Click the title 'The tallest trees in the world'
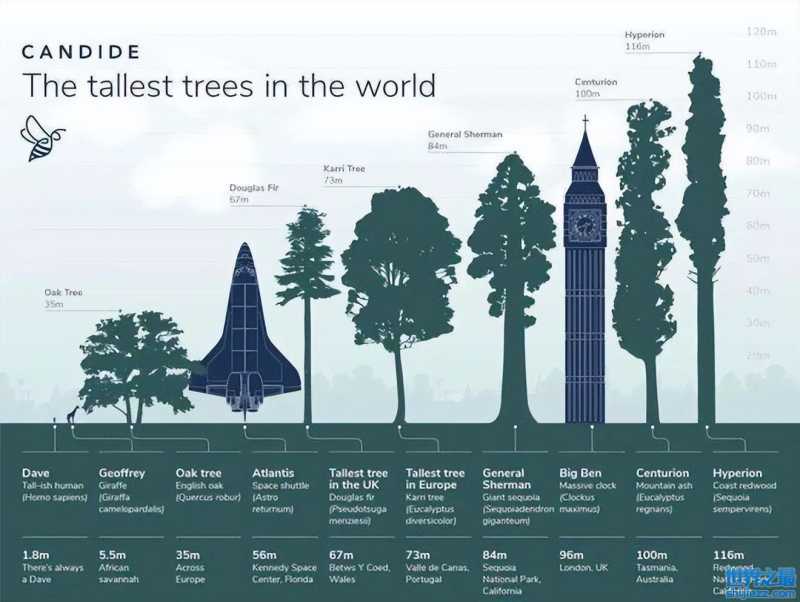Image resolution: width=800 pixels, height=602 pixels. 228,86
